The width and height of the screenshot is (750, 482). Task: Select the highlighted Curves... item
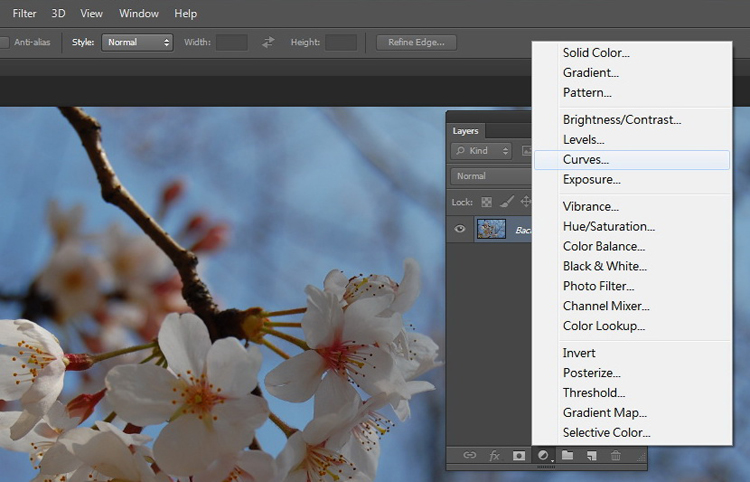(631, 160)
